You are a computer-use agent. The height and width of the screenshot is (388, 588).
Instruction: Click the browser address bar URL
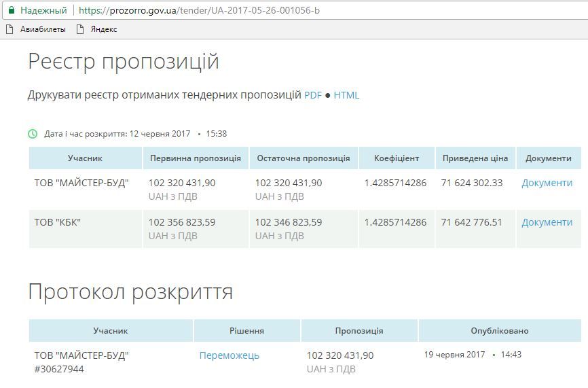(199, 10)
